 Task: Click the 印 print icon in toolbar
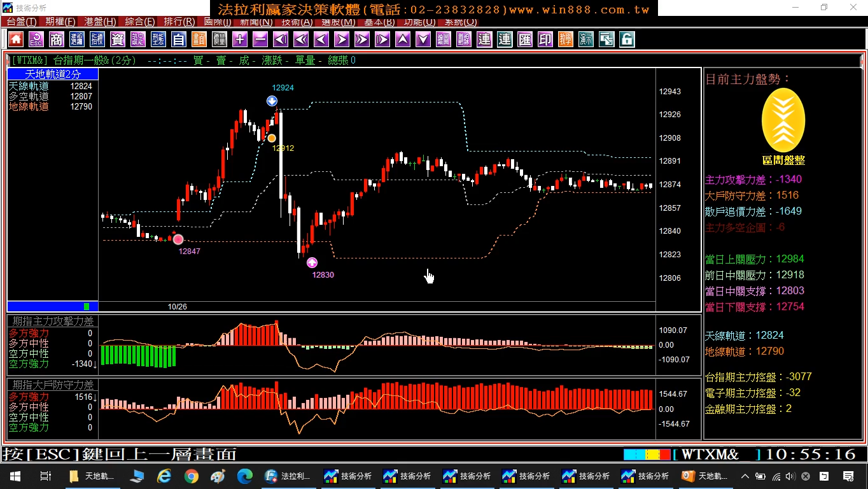point(545,39)
